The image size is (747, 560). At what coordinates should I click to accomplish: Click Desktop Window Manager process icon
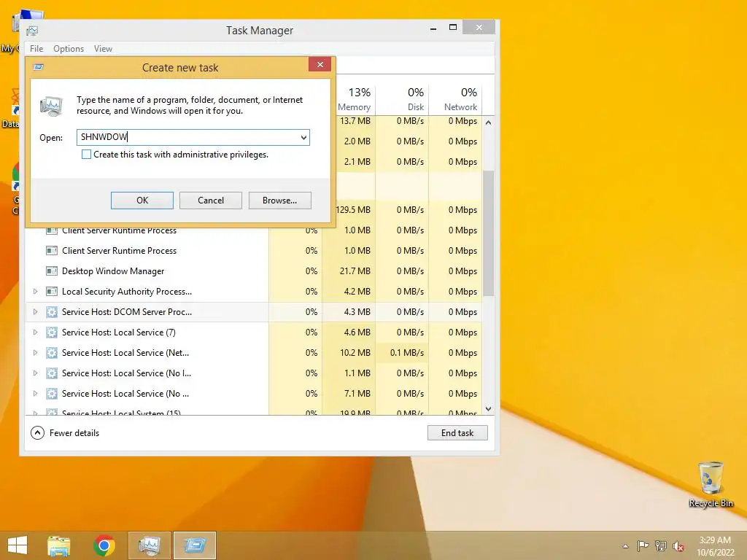(x=52, y=271)
